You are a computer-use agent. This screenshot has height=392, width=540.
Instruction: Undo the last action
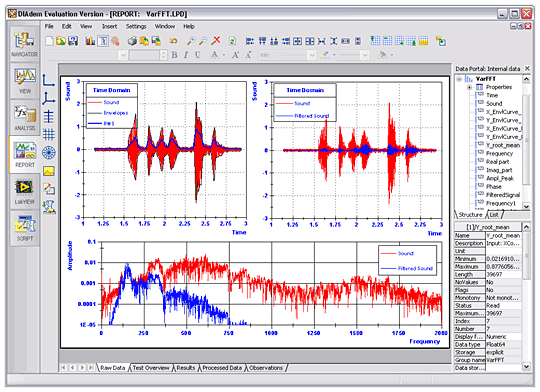pos(173,41)
